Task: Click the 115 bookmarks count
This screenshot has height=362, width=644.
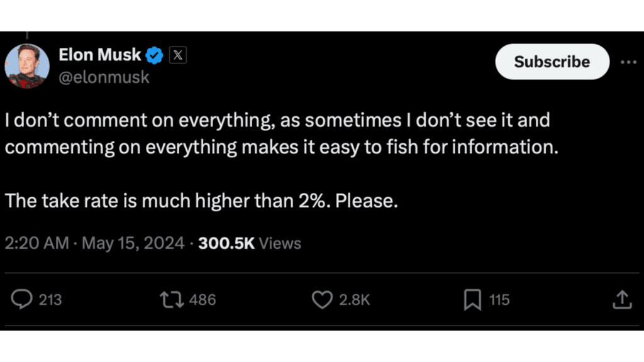Action: coord(499,300)
